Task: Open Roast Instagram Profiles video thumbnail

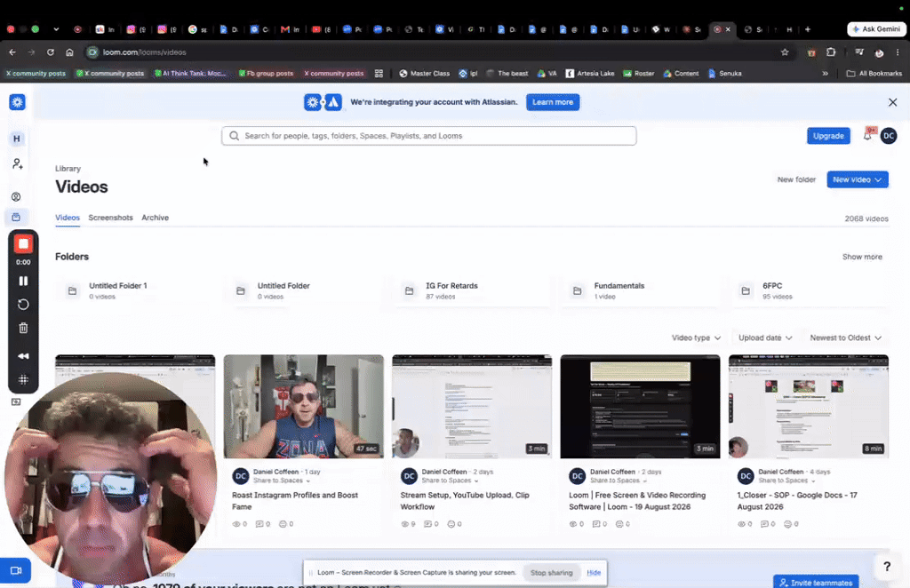Action: pos(304,407)
